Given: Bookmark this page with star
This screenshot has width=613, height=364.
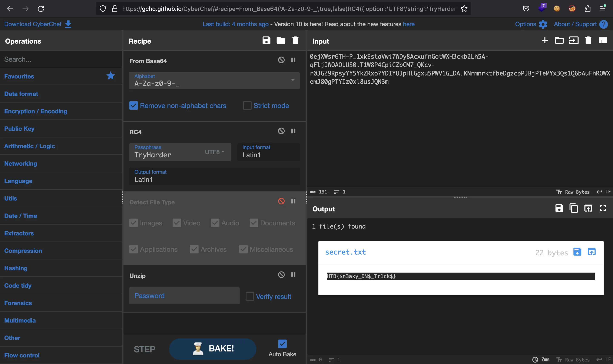Looking at the screenshot, I should pos(464,9).
